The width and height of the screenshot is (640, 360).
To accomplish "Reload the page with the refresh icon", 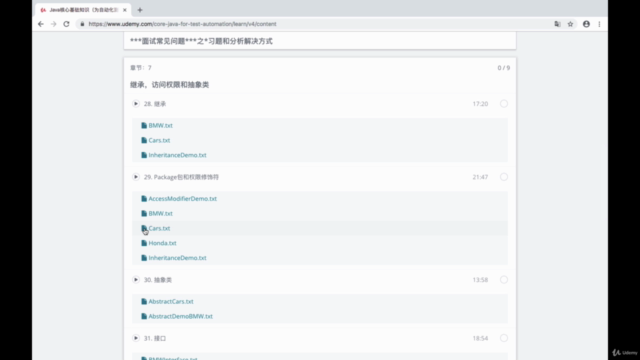I will pyautogui.click(x=66, y=24).
